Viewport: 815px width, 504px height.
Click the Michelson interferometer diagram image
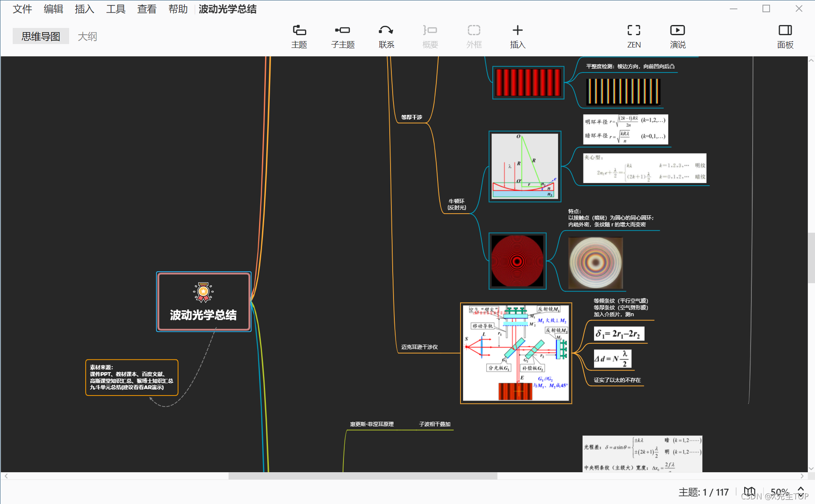click(516, 353)
